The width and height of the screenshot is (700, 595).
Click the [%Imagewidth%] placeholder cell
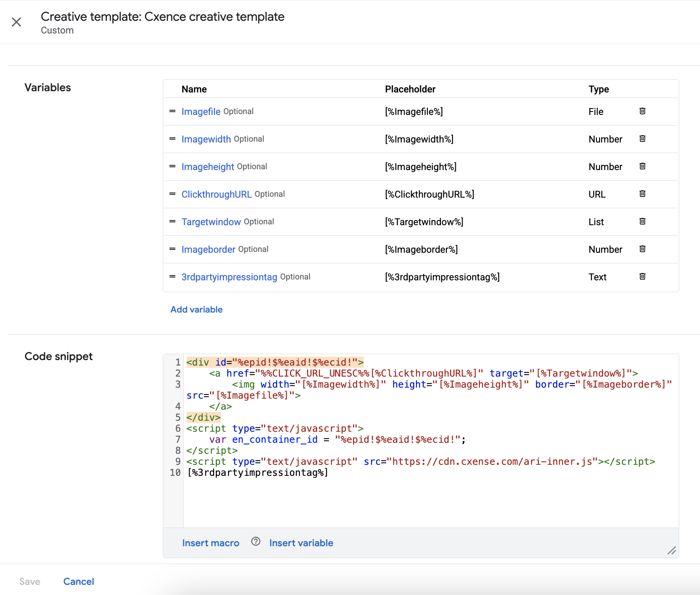419,139
